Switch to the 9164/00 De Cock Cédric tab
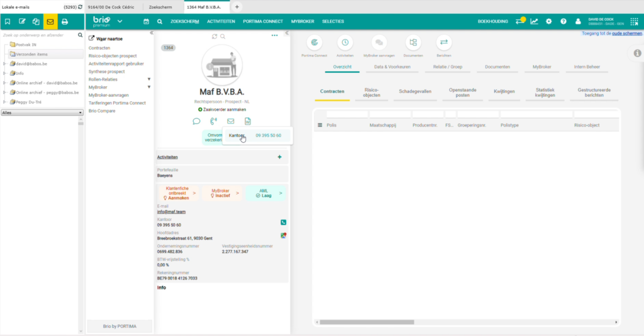The height and width of the screenshot is (336, 644). 111,7
